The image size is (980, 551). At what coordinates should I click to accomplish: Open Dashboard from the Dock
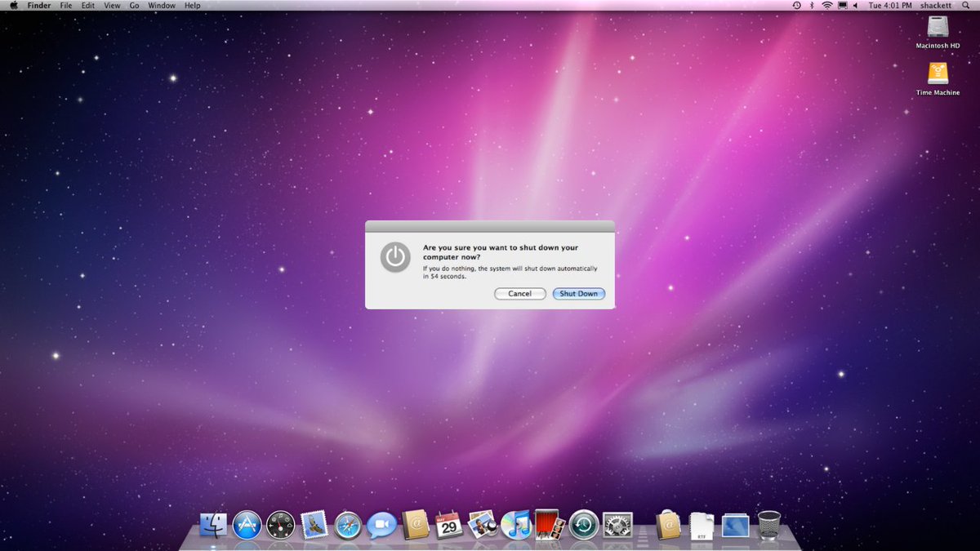[x=280, y=525]
